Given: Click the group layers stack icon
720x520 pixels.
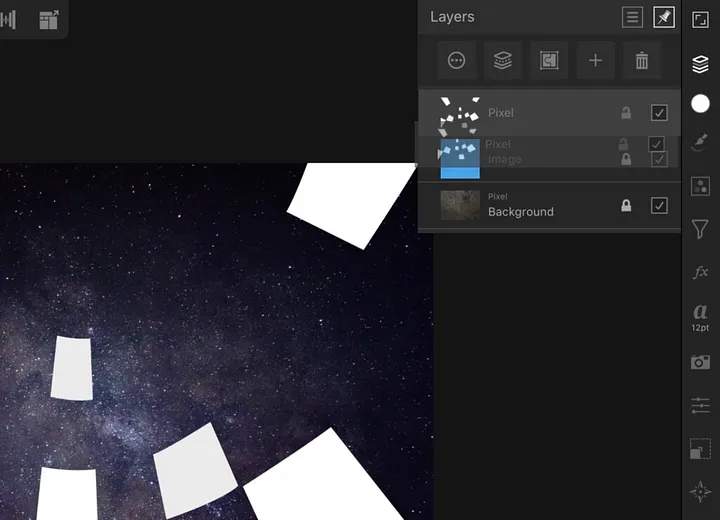Looking at the screenshot, I should [x=503, y=60].
